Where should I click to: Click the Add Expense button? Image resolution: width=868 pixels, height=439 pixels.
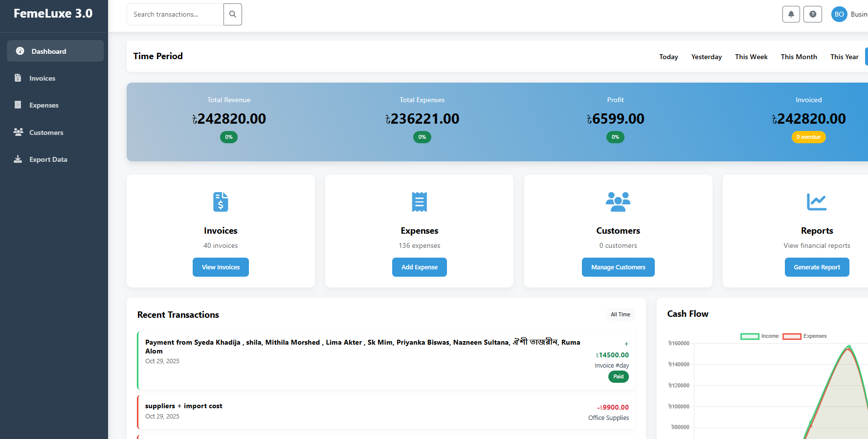(x=419, y=267)
